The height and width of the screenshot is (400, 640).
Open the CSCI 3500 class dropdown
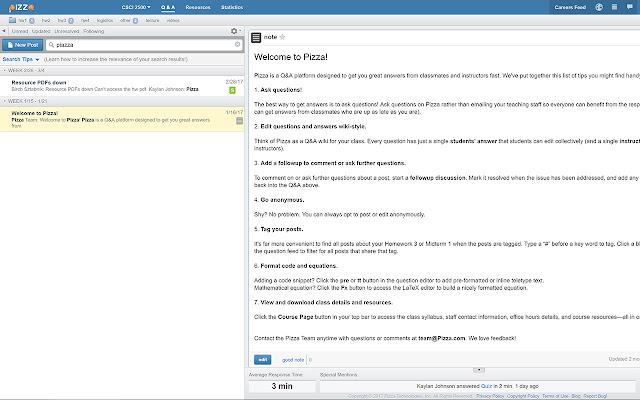(136, 7)
